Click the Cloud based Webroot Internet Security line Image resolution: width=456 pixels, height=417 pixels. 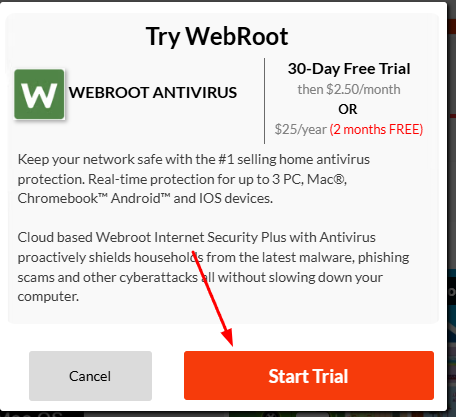(x=197, y=237)
